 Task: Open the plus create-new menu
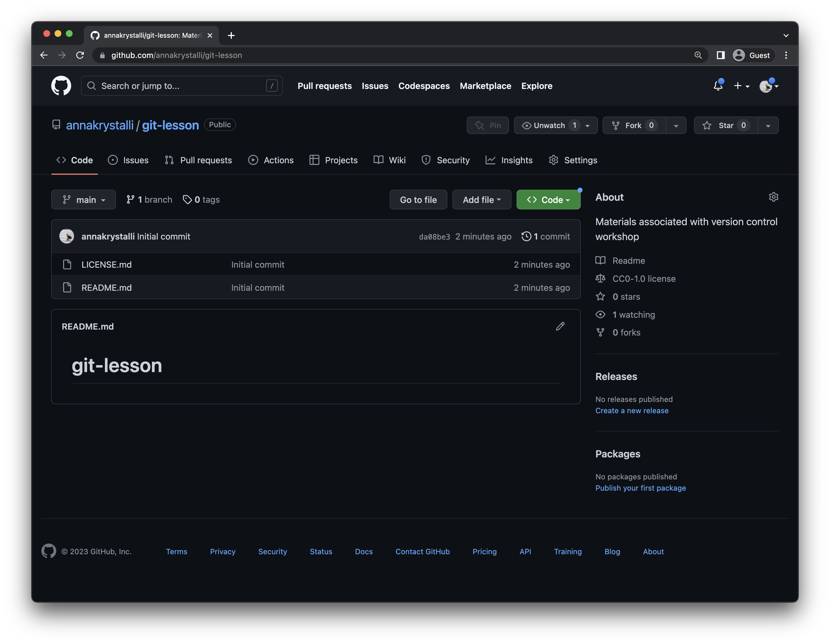741,86
